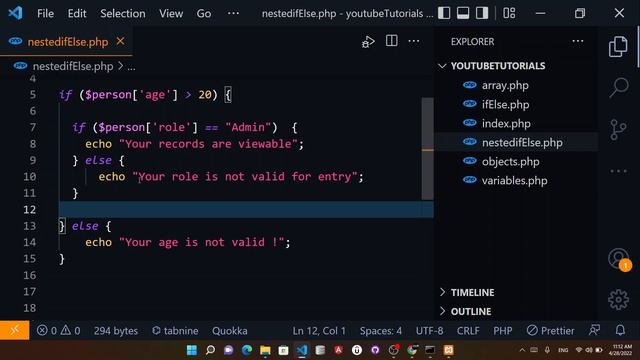
Task: Toggle primary side bar layout icon
Action: coord(444,13)
